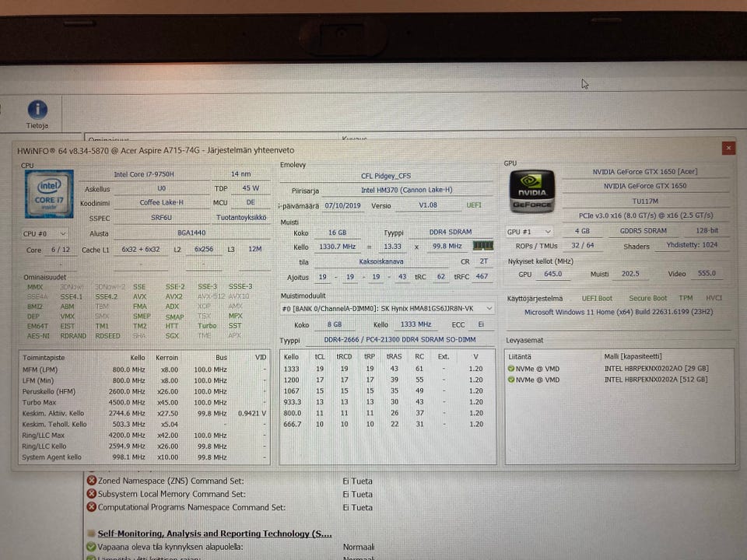Click the 14 nm process value
Image resolution: width=747 pixels, height=560 pixels.
click(241, 174)
